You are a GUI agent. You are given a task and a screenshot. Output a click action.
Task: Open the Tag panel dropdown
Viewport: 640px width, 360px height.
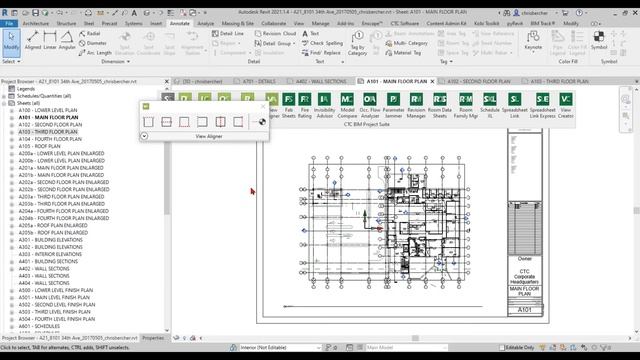(446, 62)
